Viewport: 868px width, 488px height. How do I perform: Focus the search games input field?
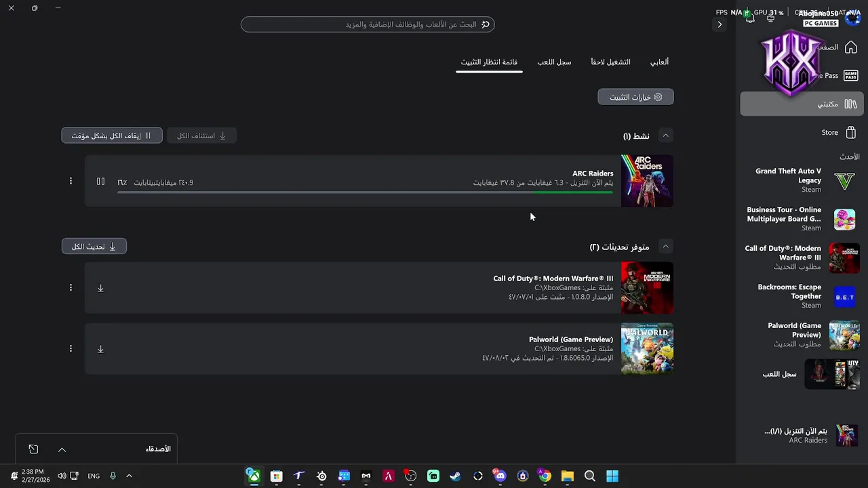pos(368,24)
